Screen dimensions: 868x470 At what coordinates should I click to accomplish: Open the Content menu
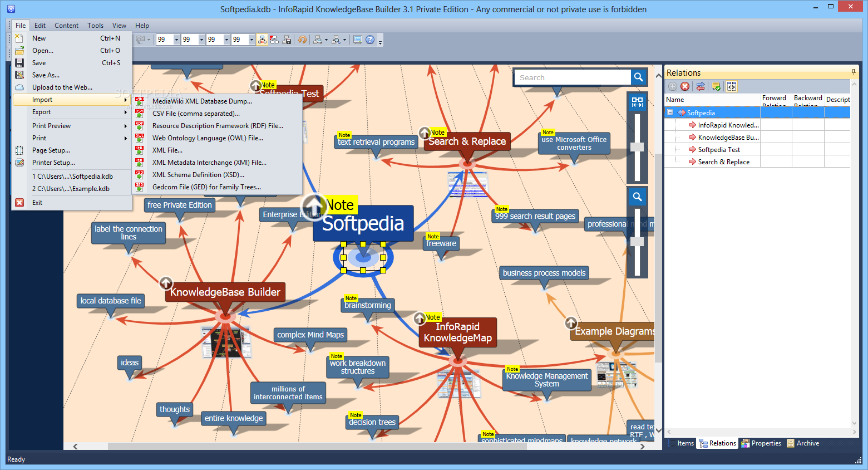(66, 26)
